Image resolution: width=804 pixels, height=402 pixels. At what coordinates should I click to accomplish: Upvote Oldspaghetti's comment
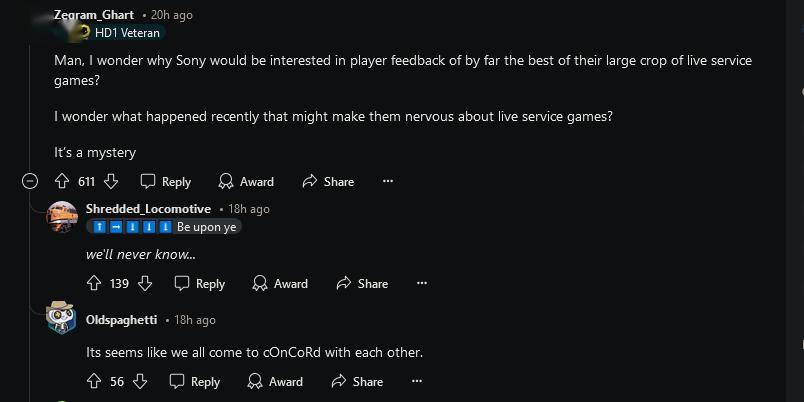pos(94,381)
